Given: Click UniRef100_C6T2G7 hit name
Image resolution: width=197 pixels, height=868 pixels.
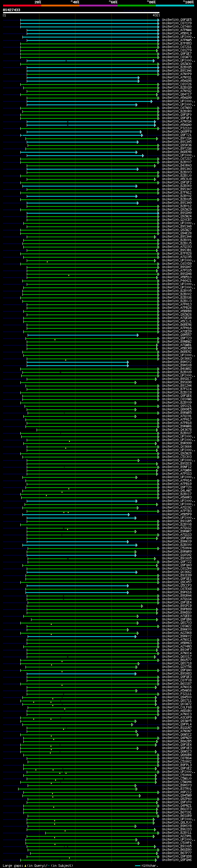Looking at the screenshot, I should tap(177, 159).
